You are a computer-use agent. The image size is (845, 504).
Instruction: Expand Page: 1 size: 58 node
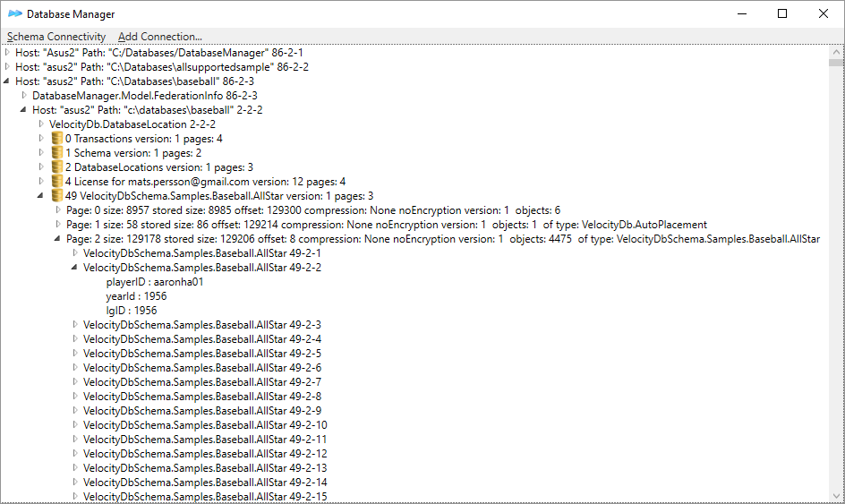58,224
